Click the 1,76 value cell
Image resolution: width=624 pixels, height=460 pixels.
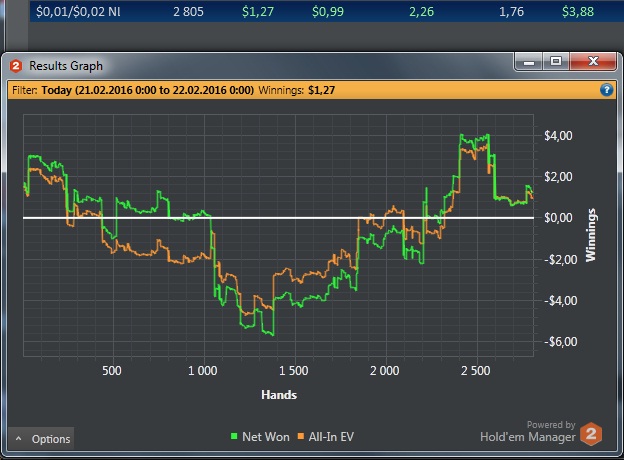pos(511,12)
